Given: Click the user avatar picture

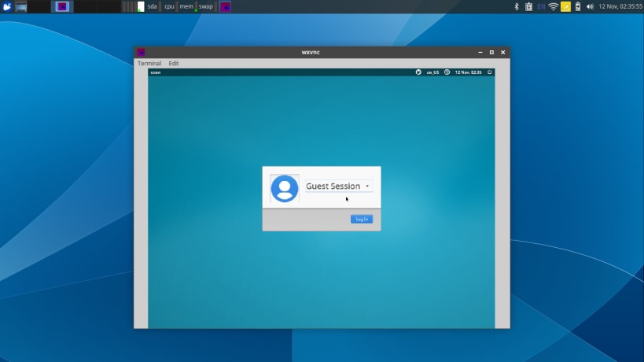Looking at the screenshot, I should click(x=284, y=189).
